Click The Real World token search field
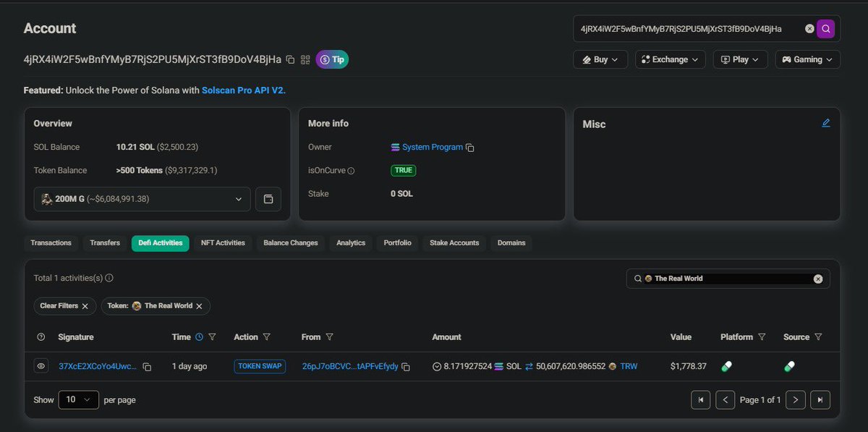868x432 pixels. tap(728, 279)
